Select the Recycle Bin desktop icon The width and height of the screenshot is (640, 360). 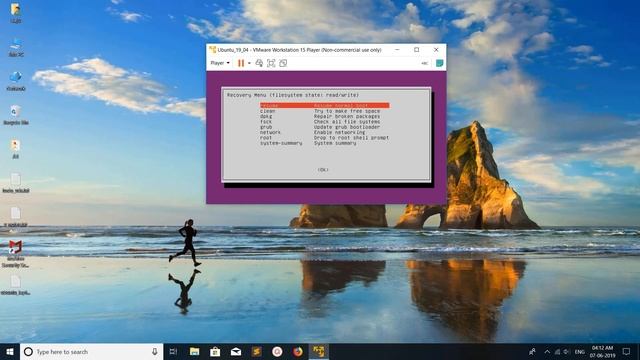tap(16, 115)
